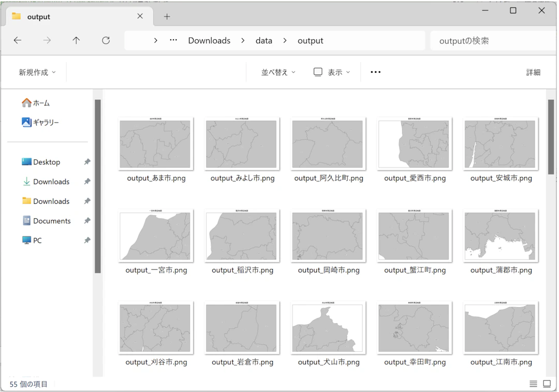
Task: Close the output tab
Action: coord(140,16)
